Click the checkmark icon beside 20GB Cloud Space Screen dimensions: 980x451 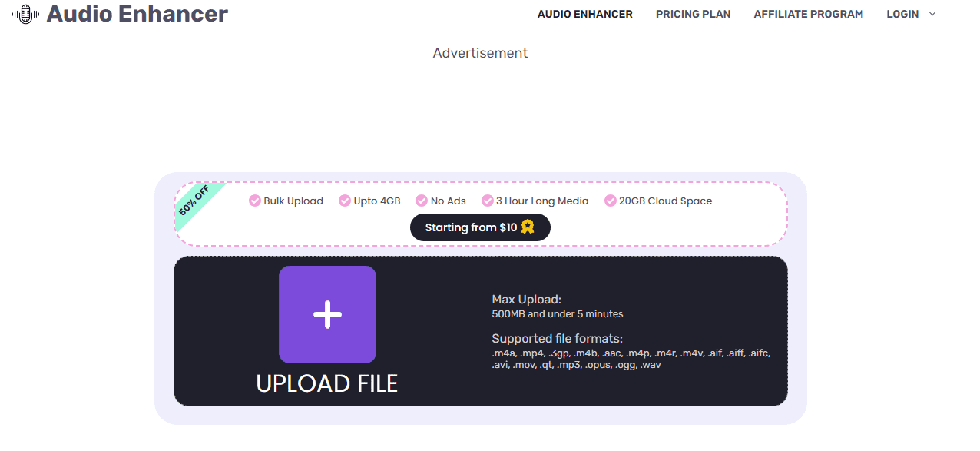[610, 201]
